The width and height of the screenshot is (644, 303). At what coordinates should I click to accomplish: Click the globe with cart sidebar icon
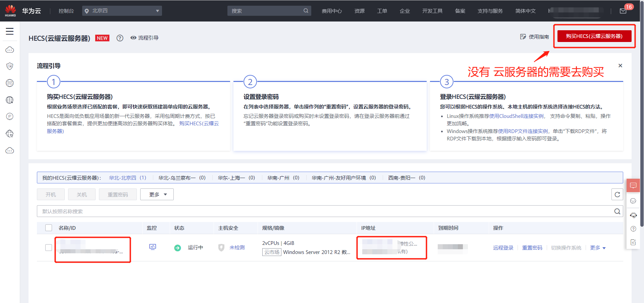[x=10, y=134]
